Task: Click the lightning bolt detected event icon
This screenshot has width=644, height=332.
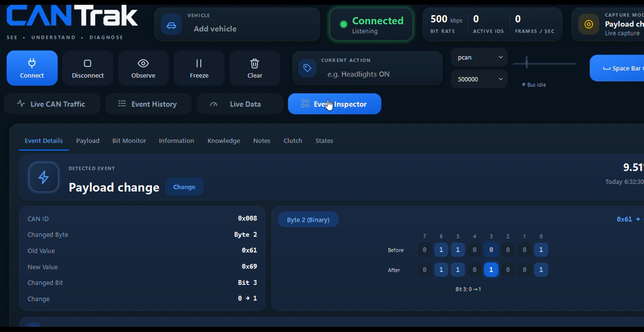Action: [43, 177]
